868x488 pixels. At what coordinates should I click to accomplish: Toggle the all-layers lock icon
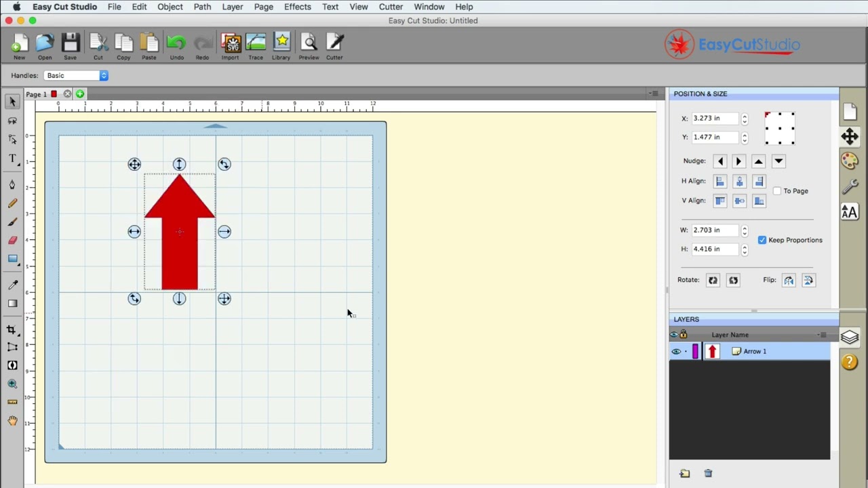683,334
